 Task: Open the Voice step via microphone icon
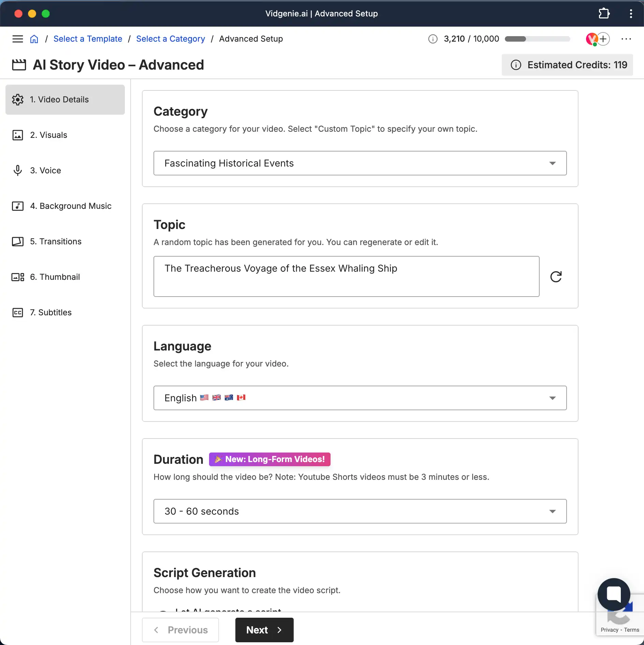point(18,170)
